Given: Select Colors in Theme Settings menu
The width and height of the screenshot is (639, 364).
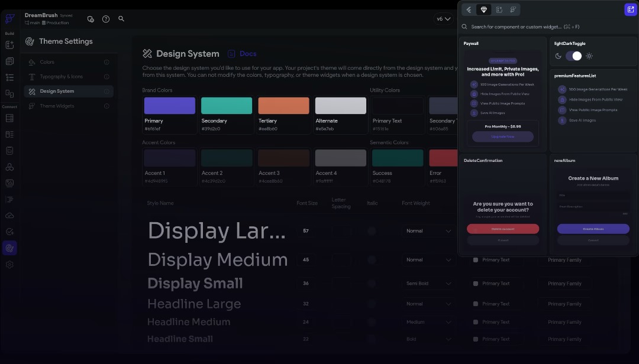Looking at the screenshot, I should click(48, 61).
